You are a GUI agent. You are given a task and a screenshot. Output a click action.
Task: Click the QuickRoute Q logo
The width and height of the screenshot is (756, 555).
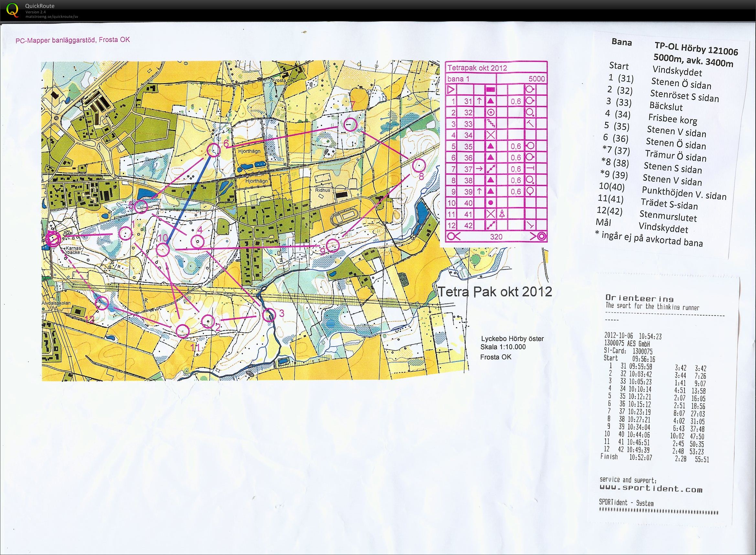13,10
